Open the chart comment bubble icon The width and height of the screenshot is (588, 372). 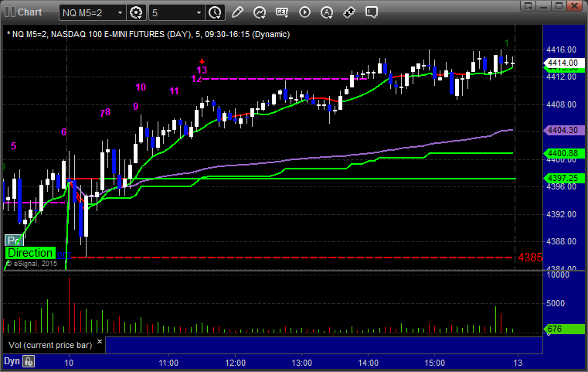coord(372,12)
